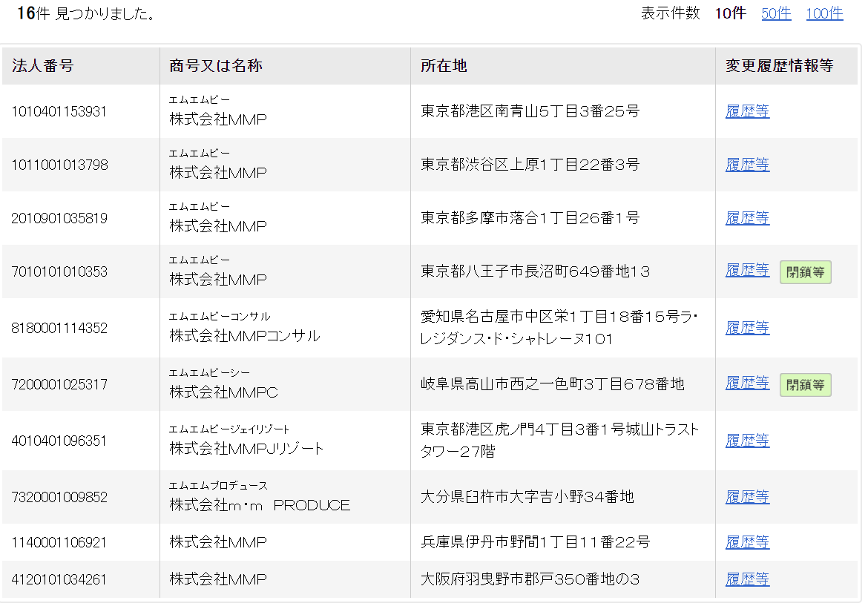Image resolution: width=868 pixels, height=606 pixels.
Task: Open 履歴等 for corporate number 2010901035819
Action: (747, 218)
